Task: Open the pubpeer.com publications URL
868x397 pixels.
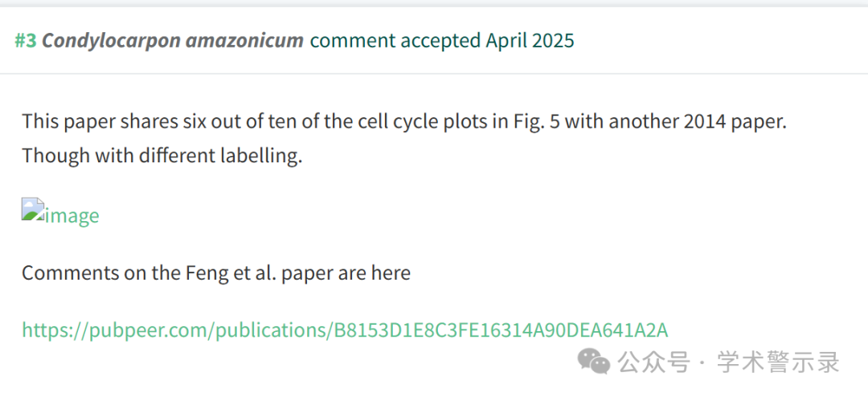Action: (345, 330)
